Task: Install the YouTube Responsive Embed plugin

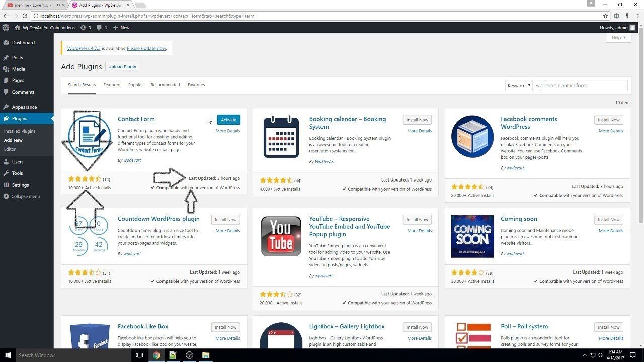Action: click(x=417, y=220)
